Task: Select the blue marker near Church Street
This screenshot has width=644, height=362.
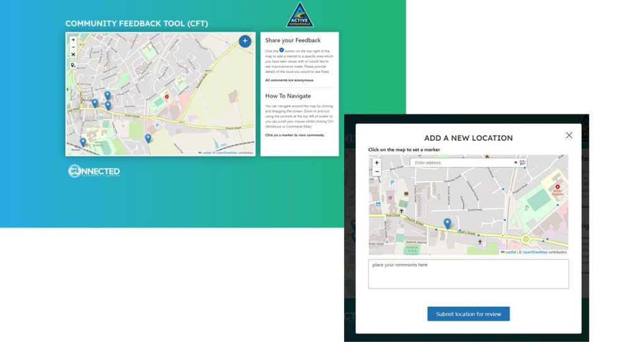Action: pyautogui.click(x=447, y=222)
